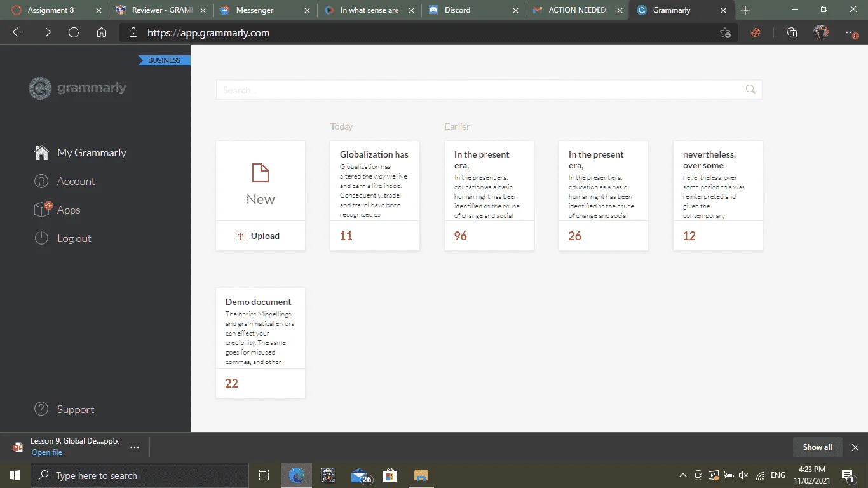Open the Grammarly logo in sidebar
Viewport: 868px width, 488px height.
tap(78, 88)
